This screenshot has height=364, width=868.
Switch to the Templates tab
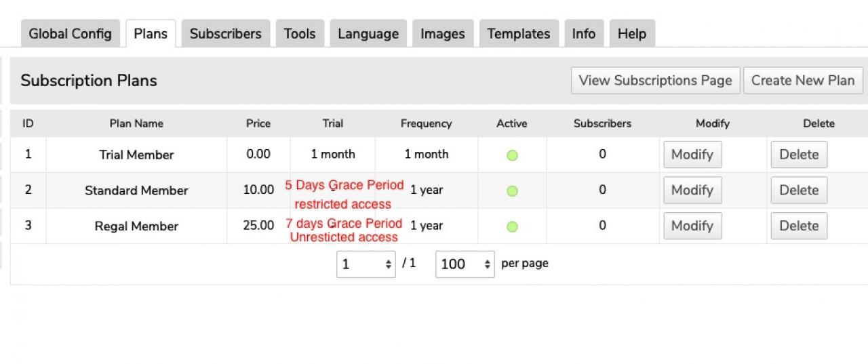[519, 34]
